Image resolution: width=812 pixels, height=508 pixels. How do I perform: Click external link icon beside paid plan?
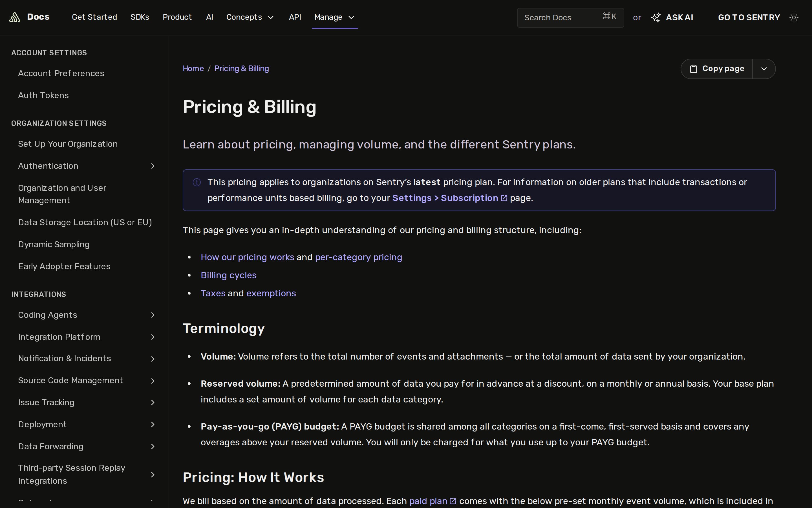(x=453, y=501)
